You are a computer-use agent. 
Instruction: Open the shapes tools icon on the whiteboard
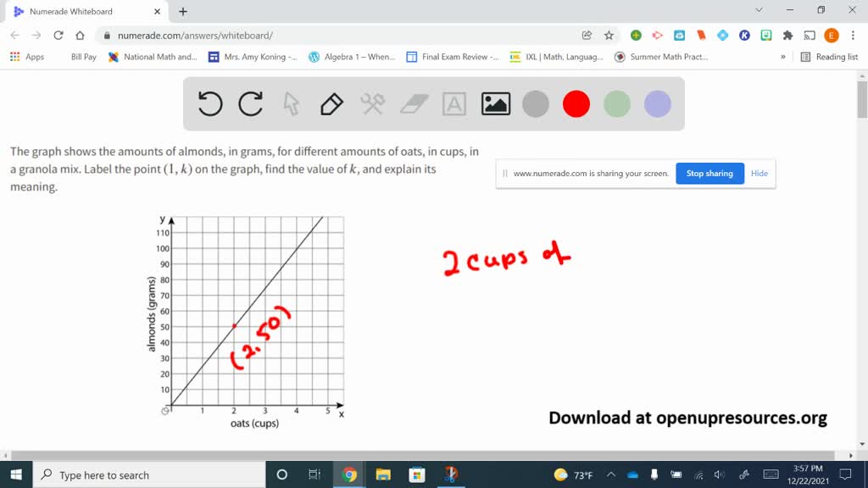point(371,103)
